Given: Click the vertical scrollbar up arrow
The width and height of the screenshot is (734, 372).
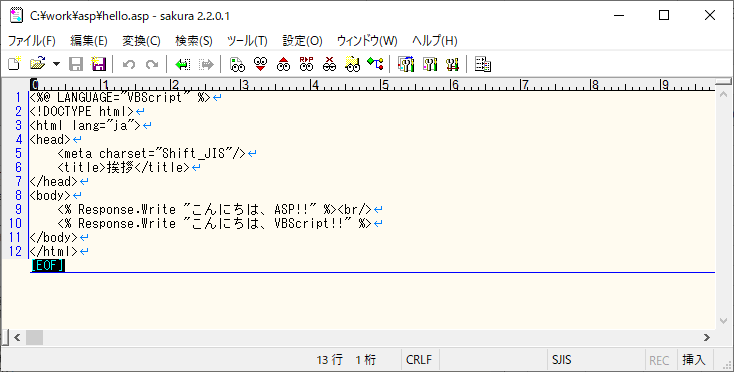Looking at the screenshot, I should [723, 95].
